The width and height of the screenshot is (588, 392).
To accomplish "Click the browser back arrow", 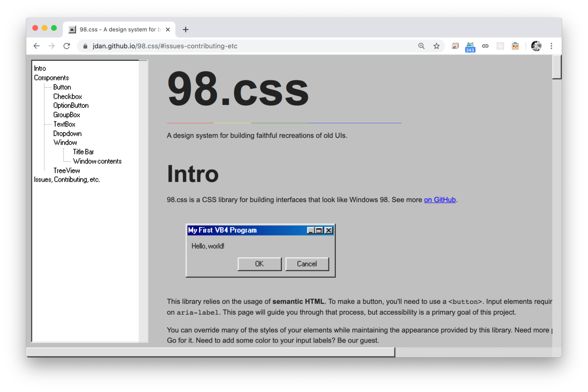I will (x=37, y=46).
